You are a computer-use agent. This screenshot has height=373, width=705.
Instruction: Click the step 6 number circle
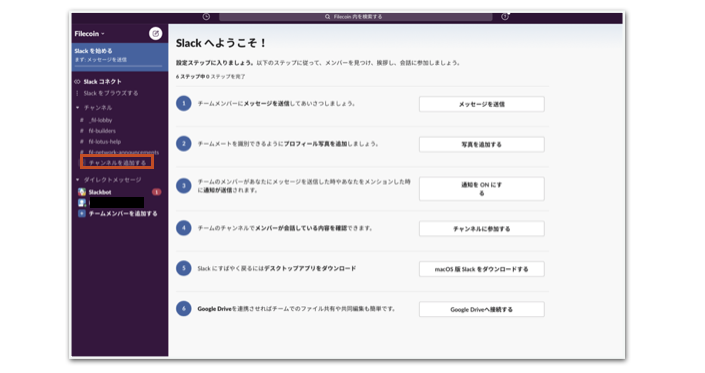coord(183,309)
